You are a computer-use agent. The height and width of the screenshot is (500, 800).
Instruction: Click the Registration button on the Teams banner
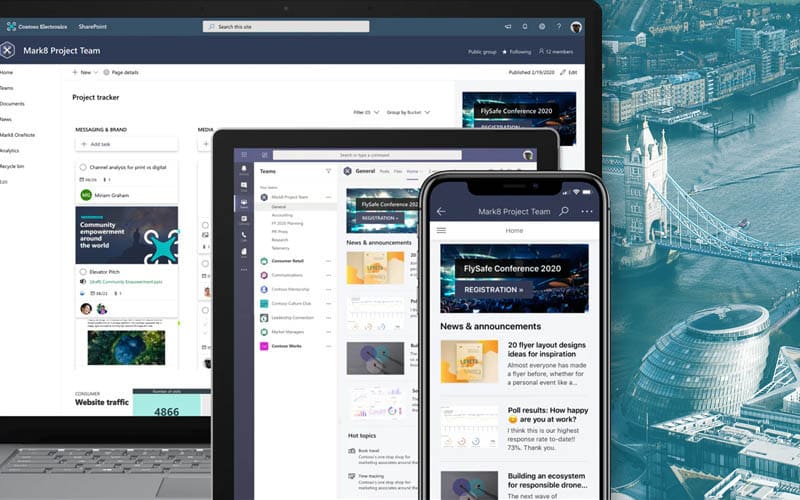[380, 218]
